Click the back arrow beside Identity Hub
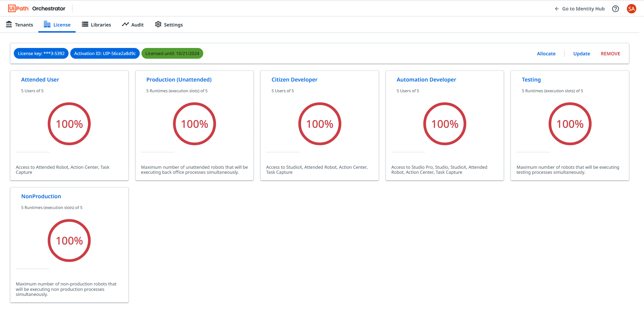Viewport: 644px width, 319px height. tap(557, 9)
